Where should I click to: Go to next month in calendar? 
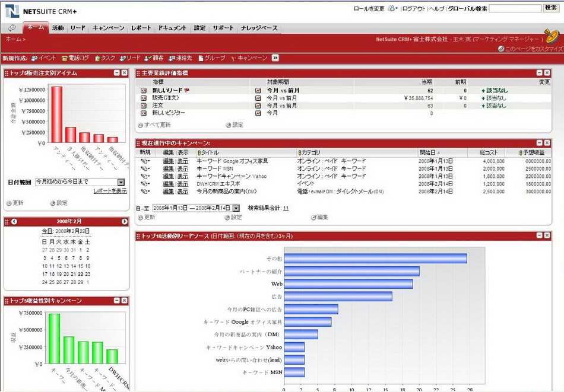pyautogui.click(x=125, y=222)
